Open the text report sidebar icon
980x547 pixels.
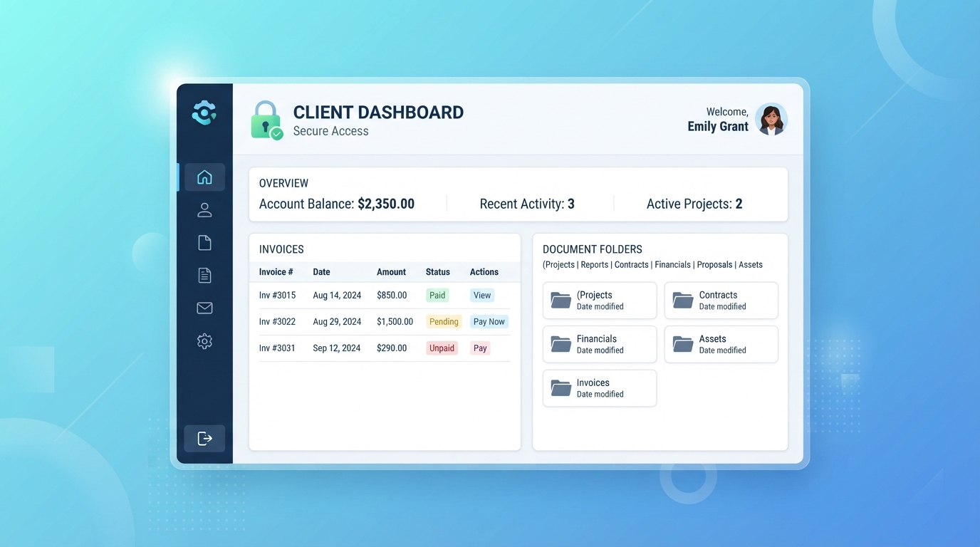click(x=204, y=276)
